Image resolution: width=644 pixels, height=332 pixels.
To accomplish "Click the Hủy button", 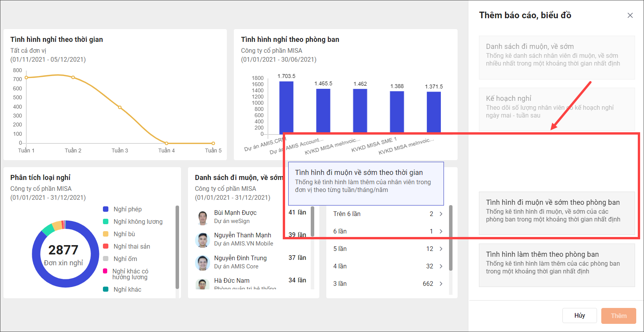I will (580, 315).
